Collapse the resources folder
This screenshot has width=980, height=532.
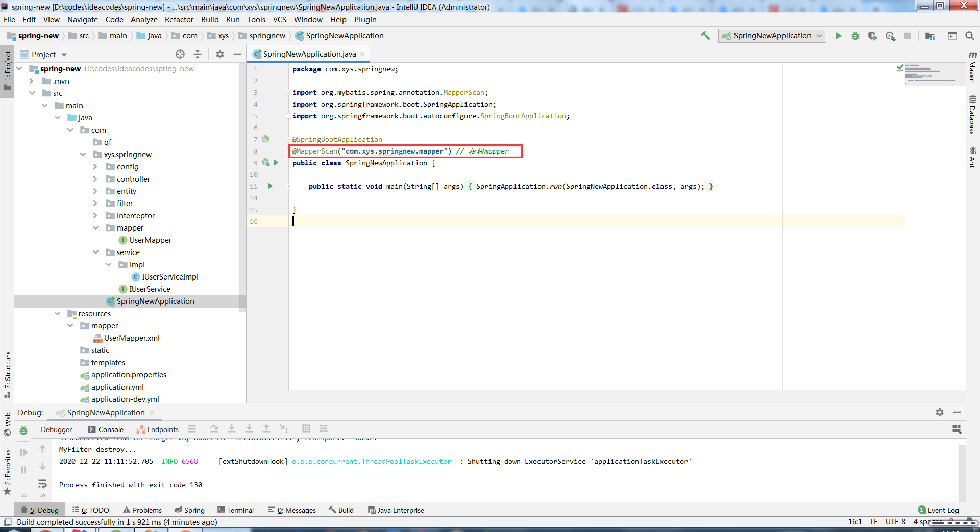point(57,314)
